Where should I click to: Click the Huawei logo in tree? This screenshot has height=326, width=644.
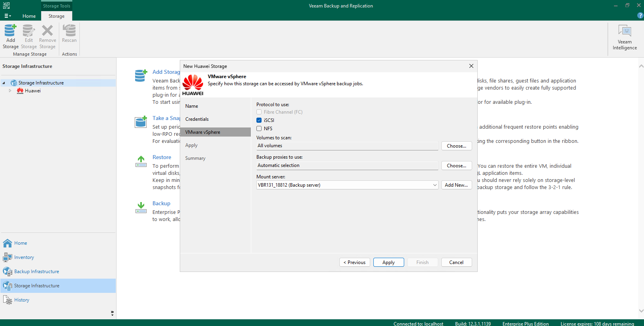click(20, 91)
